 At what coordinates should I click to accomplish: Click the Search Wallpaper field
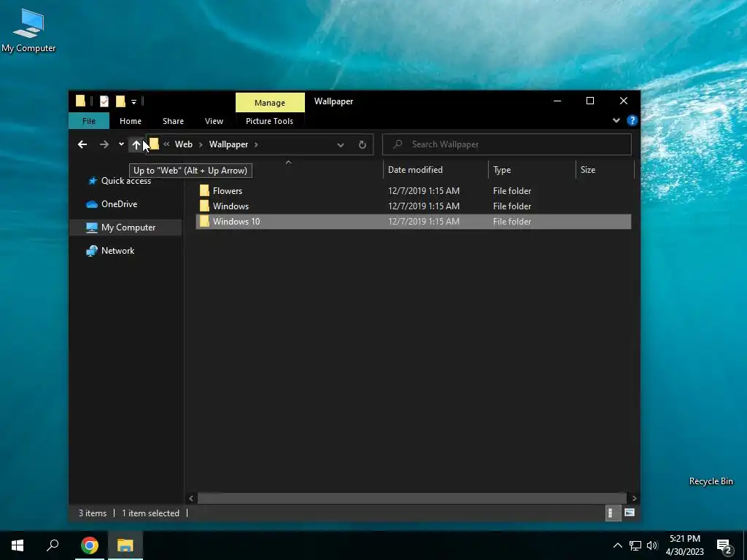(506, 144)
